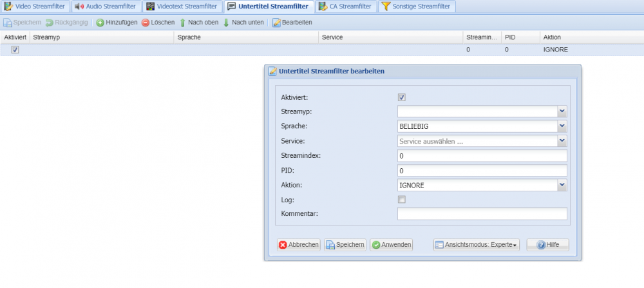The width and height of the screenshot is (644, 288).
Task: Click the funnel icon on Sonstige Streamfilter tab
Action: tap(386, 6)
